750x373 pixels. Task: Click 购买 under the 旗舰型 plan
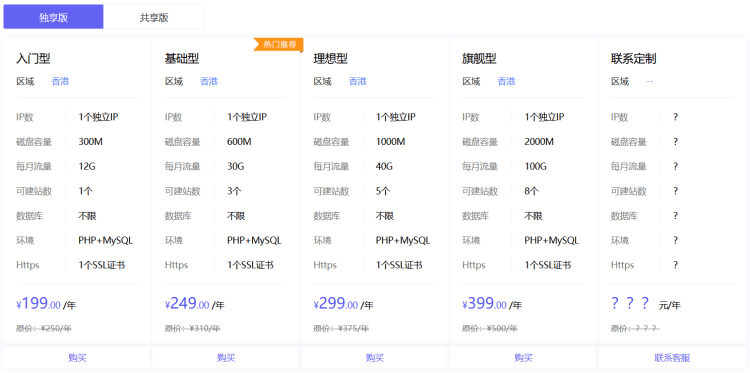(524, 358)
